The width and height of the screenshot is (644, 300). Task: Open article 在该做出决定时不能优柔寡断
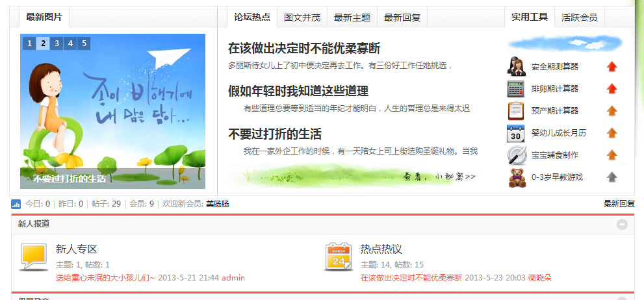click(x=304, y=49)
